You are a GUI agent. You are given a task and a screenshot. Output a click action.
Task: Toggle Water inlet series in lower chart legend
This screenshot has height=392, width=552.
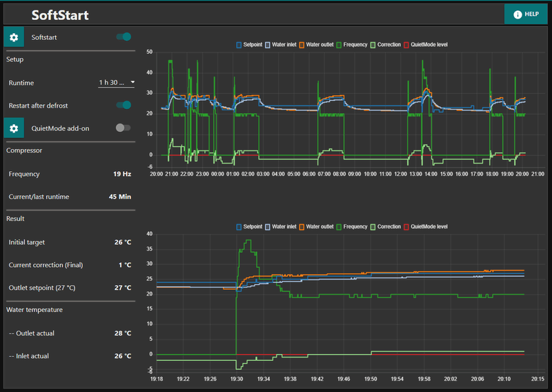point(281,227)
